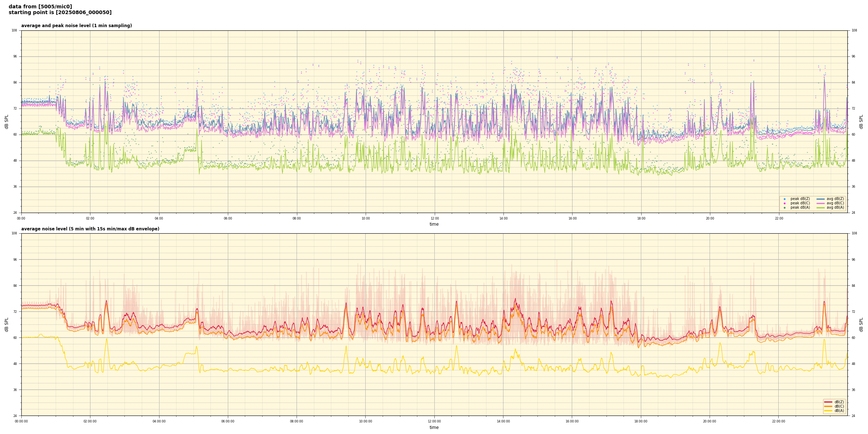
Task: Click the peak dB(C) legend marker
Action: 784,203
